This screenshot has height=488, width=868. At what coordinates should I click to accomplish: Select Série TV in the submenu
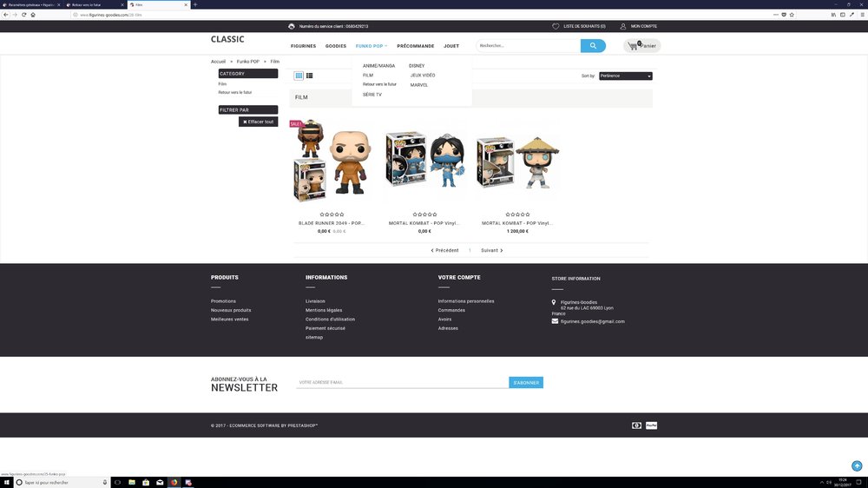(372, 95)
